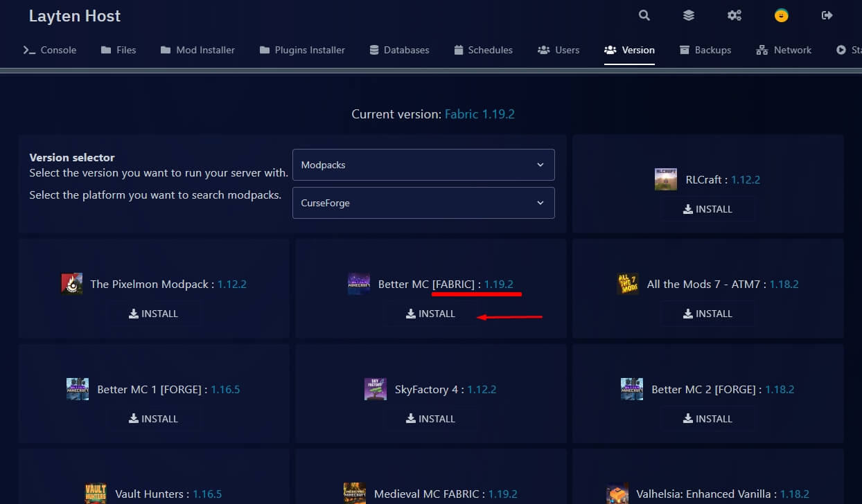Click the Medieval MC FABRIC modpack icon

(354, 493)
